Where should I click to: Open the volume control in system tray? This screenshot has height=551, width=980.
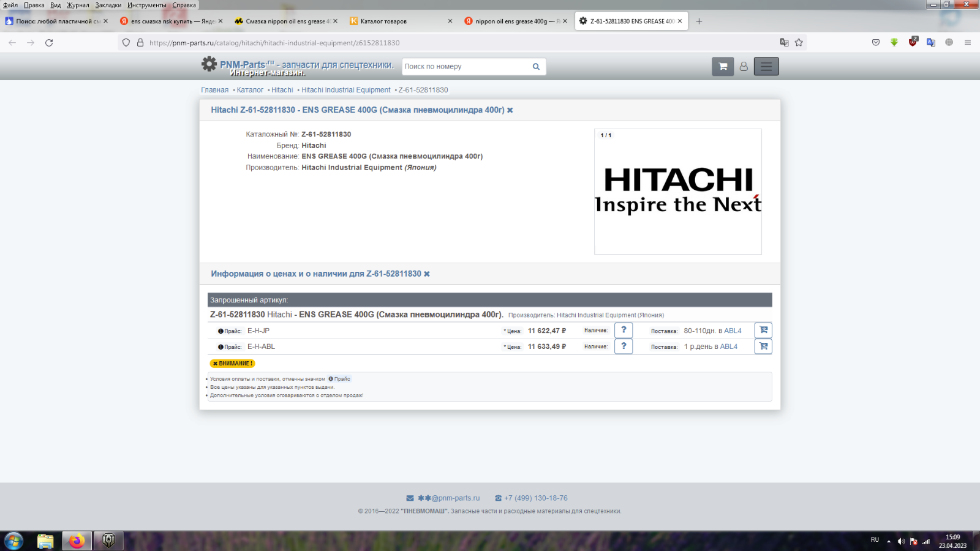click(901, 541)
